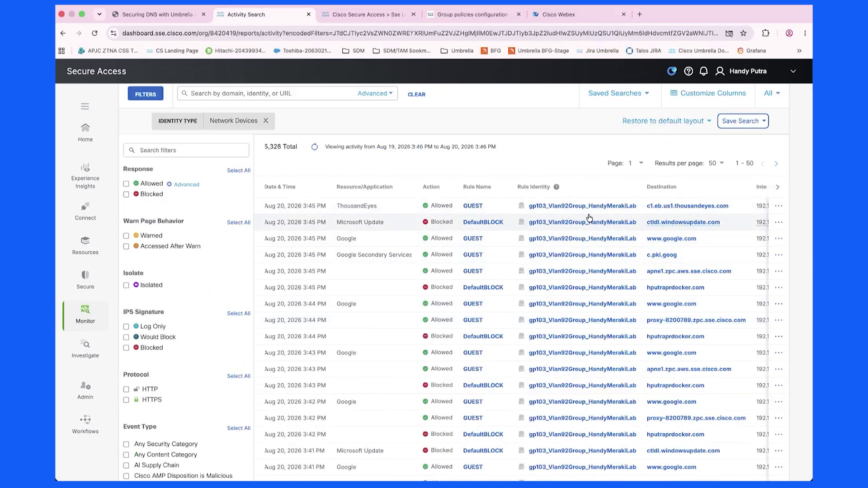Image resolution: width=868 pixels, height=488 pixels.
Task: Reload the browser page
Action: coord(94,33)
